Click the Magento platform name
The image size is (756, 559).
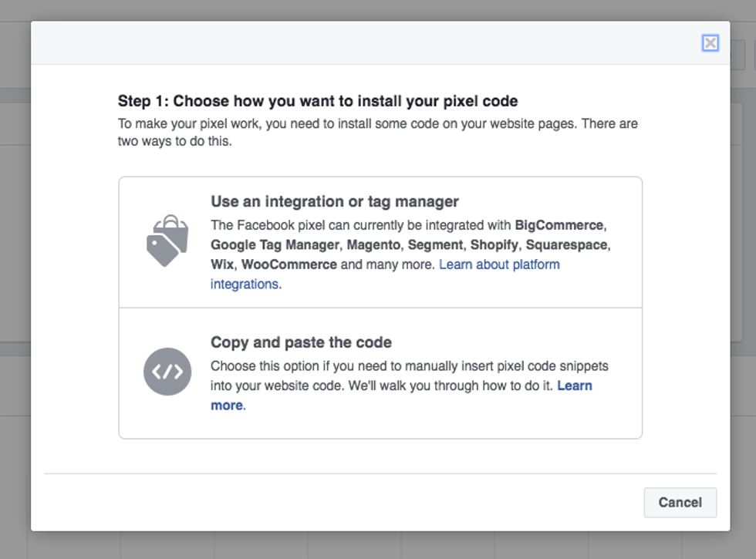point(373,244)
